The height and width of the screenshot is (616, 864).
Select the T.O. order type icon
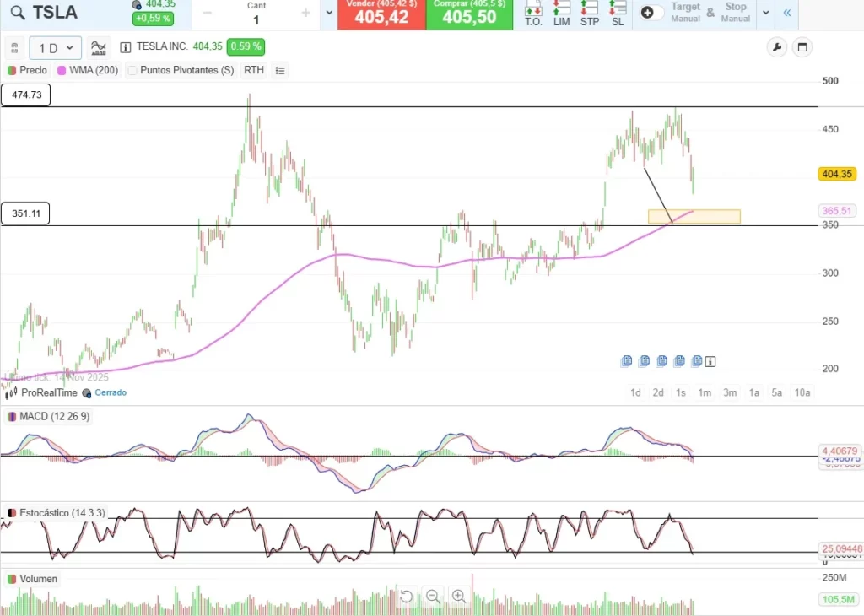point(533,14)
